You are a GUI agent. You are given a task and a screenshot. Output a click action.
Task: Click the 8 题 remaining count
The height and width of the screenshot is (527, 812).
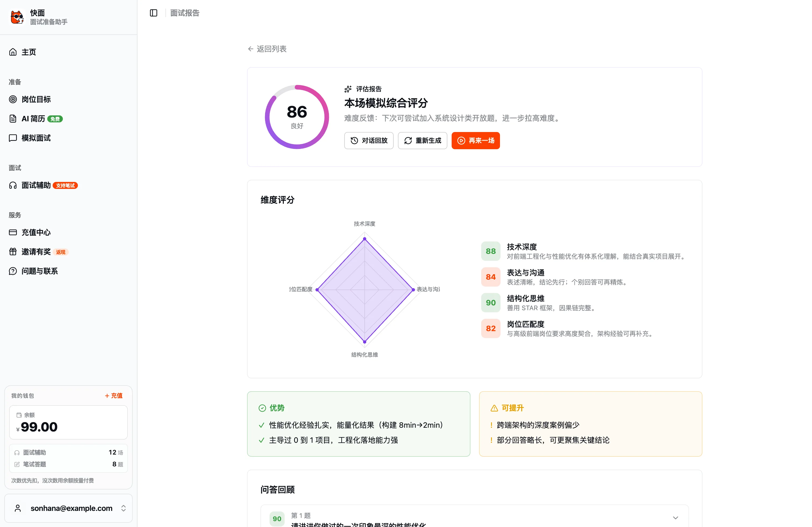point(118,464)
